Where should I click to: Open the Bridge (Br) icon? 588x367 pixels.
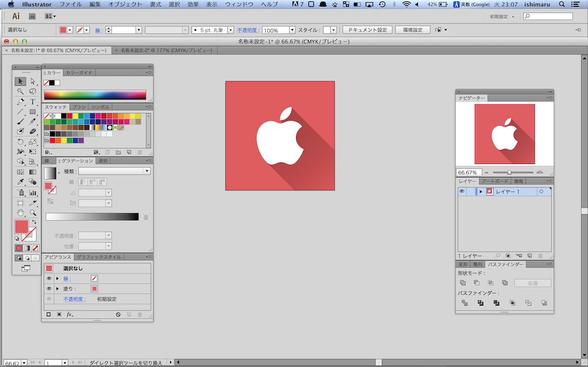point(33,16)
